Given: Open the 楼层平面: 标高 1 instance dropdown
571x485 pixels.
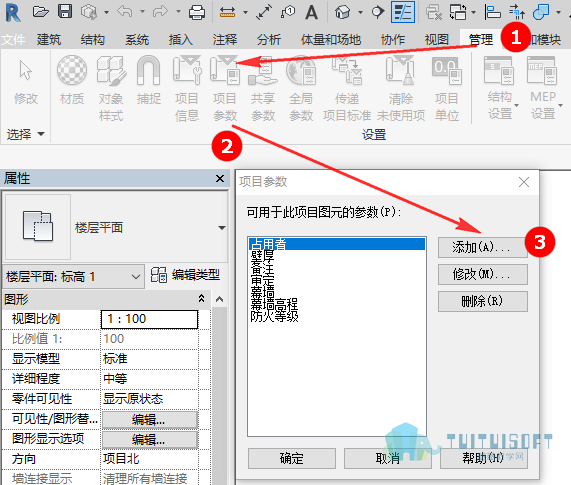Looking at the screenshot, I should (73, 277).
